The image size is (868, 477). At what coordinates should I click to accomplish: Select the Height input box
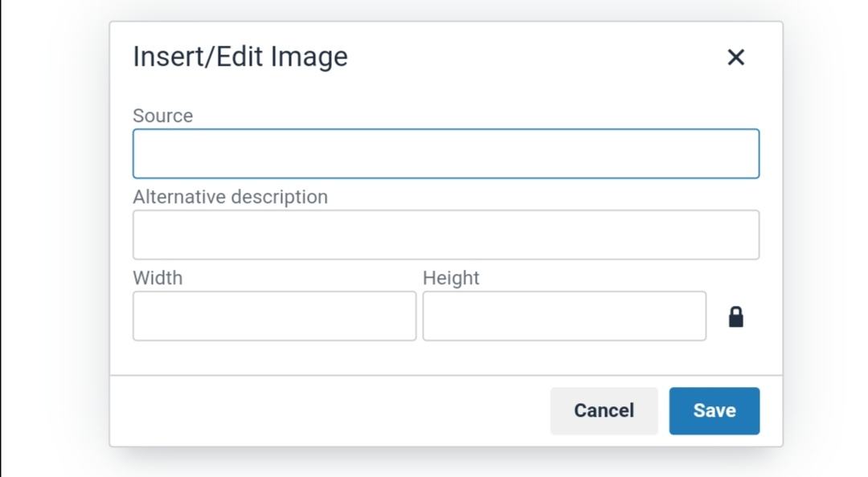coord(564,316)
